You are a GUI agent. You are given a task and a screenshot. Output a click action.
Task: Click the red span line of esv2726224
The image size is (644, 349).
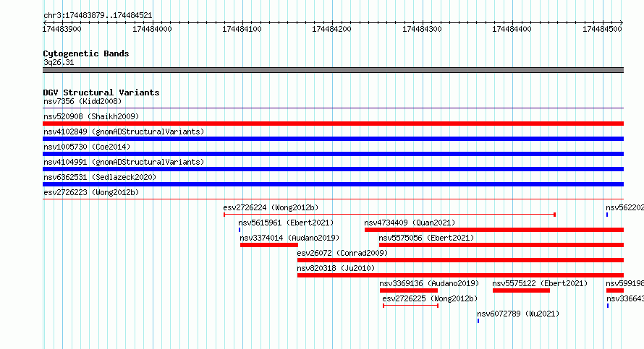[390, 215]
